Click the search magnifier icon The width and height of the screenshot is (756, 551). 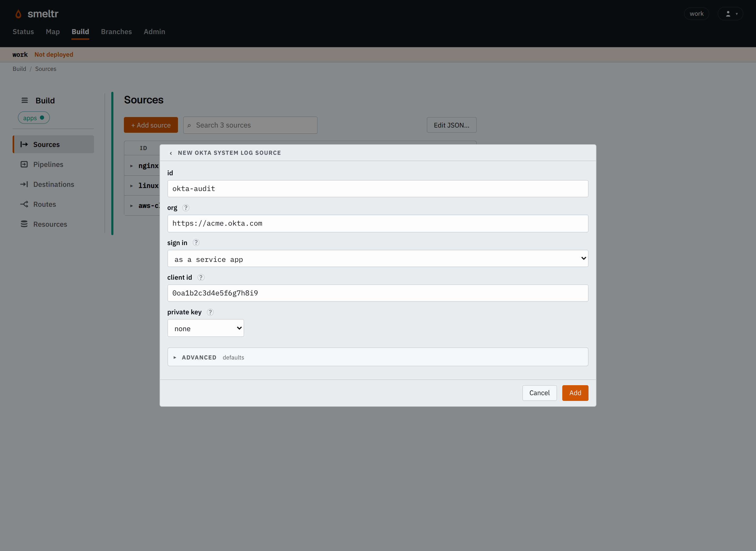pyautogui.click(x=189, y=125)
